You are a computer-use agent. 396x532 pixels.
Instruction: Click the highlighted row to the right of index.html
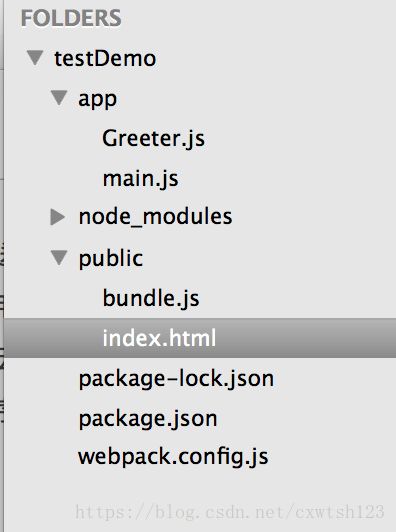305,338
